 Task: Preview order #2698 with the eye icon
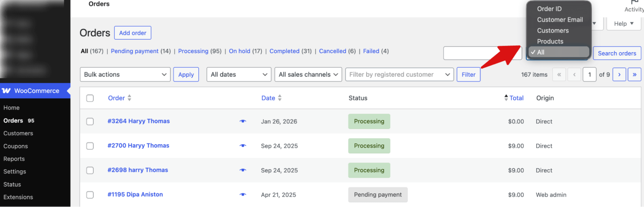[243, 170]
